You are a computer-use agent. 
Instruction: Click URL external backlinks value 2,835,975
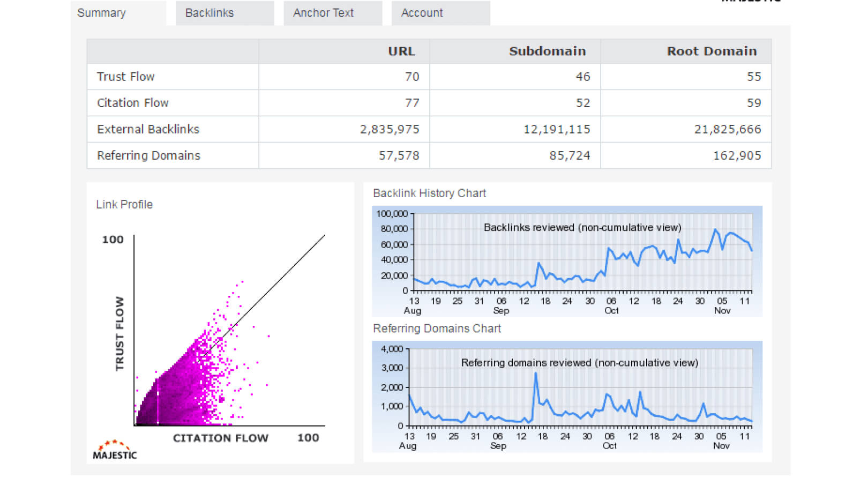pyautogui.click(x=390, y=129)
